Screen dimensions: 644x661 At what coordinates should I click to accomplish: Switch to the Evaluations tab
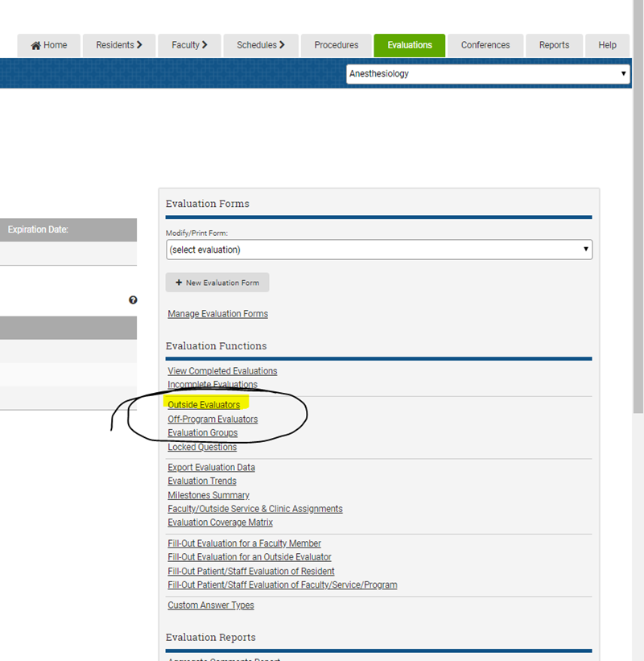point(409,46)
